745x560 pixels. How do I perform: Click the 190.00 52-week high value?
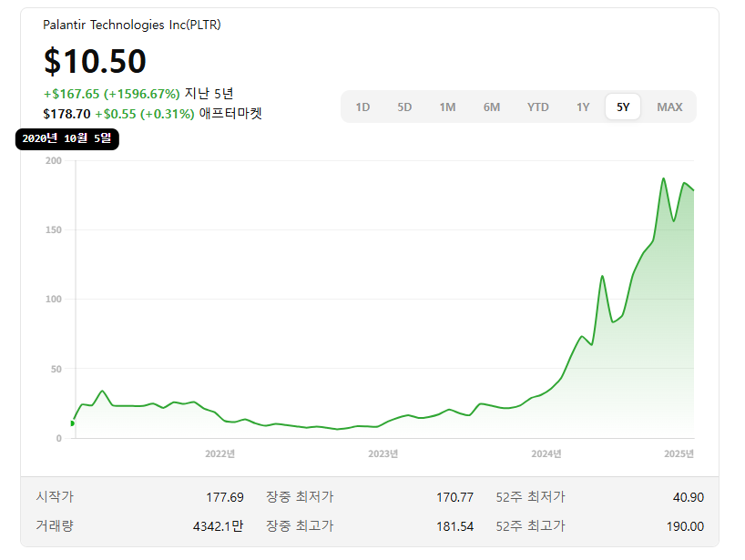coord(685,526)
